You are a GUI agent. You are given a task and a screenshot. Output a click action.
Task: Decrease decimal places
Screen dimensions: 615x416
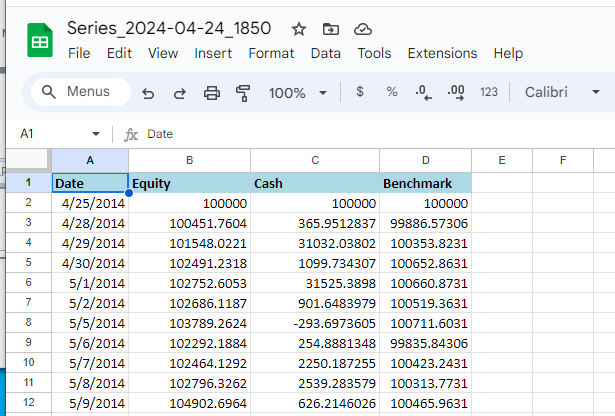click(423, 92)
